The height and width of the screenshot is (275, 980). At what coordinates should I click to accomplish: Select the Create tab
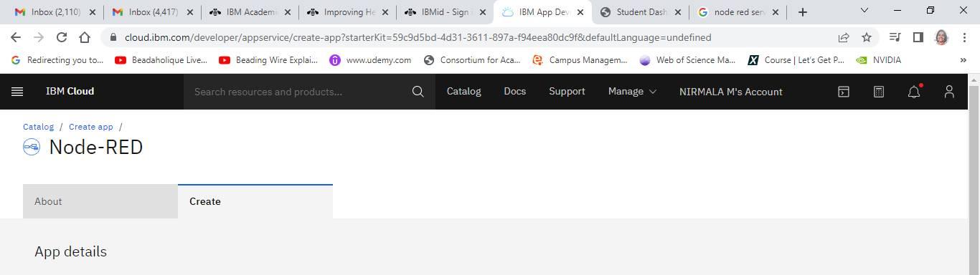pyautogui.click(x=255, y=201)
